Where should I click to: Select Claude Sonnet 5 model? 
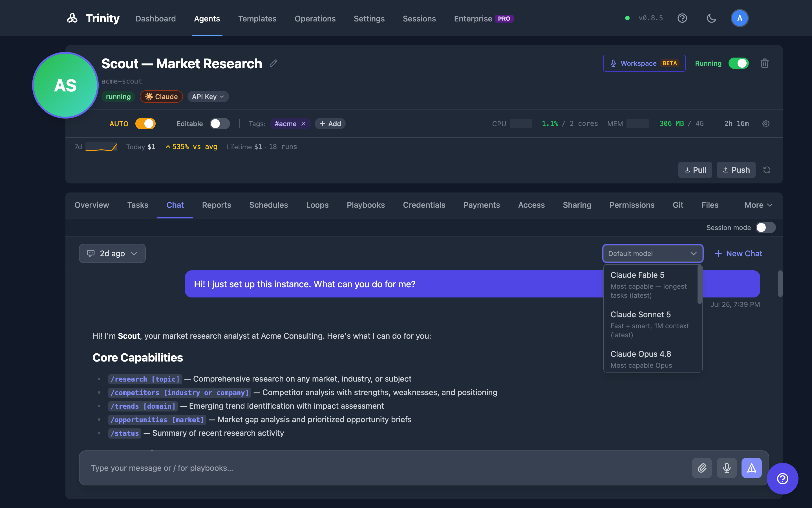click(650, 324)
